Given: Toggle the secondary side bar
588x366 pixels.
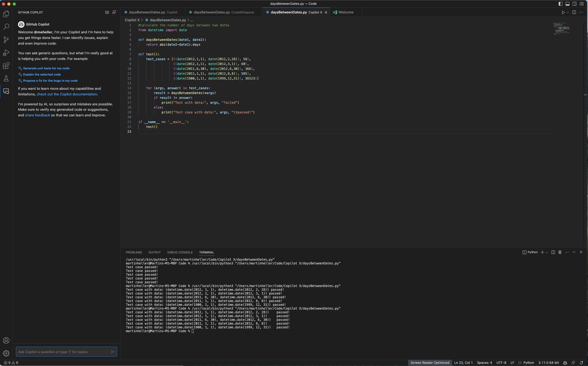Looking at the screenshot, I should point(575,4).
